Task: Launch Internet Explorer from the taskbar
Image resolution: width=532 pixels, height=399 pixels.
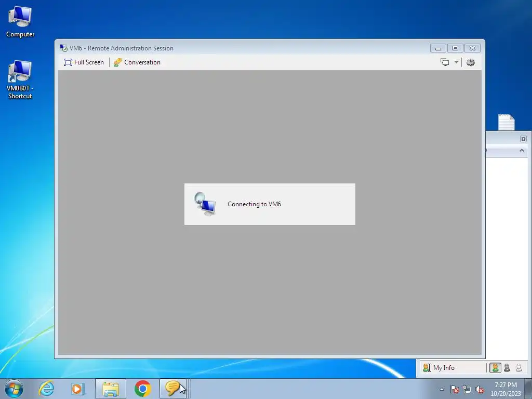Action: 46,389
